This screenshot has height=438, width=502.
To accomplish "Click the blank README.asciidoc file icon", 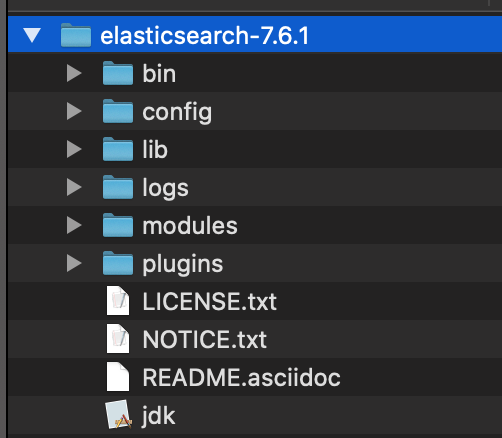I will click(x=118, y=377).
